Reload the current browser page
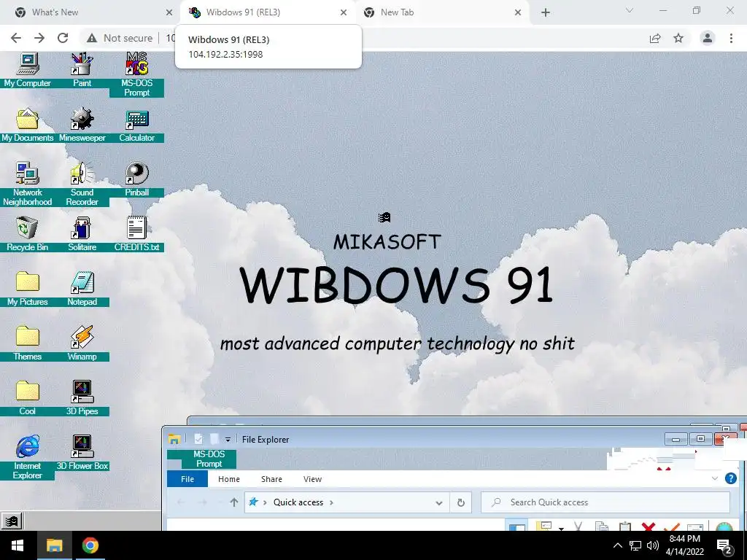This screenshot has width=747, height=560. 63,38
